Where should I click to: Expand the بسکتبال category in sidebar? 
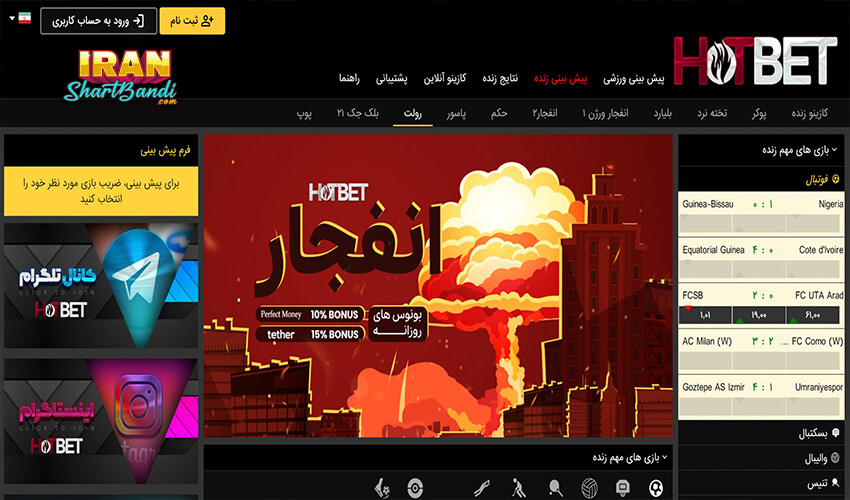coord(761,433)
